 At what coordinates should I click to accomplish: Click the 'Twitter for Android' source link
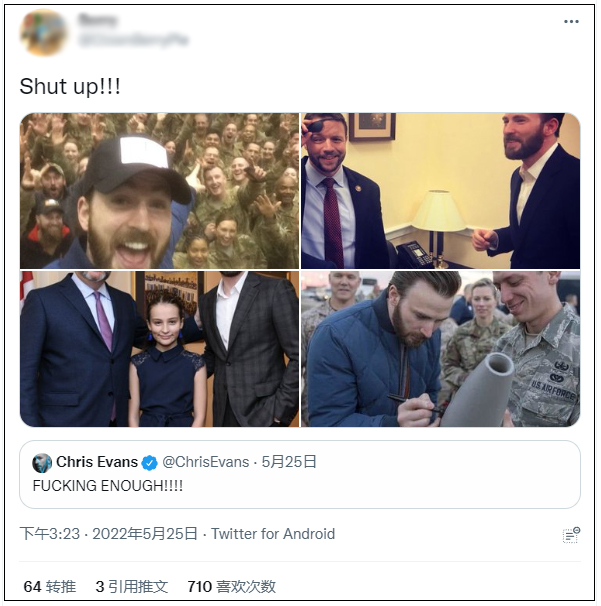pyautogui.click(x=273, y=534)
